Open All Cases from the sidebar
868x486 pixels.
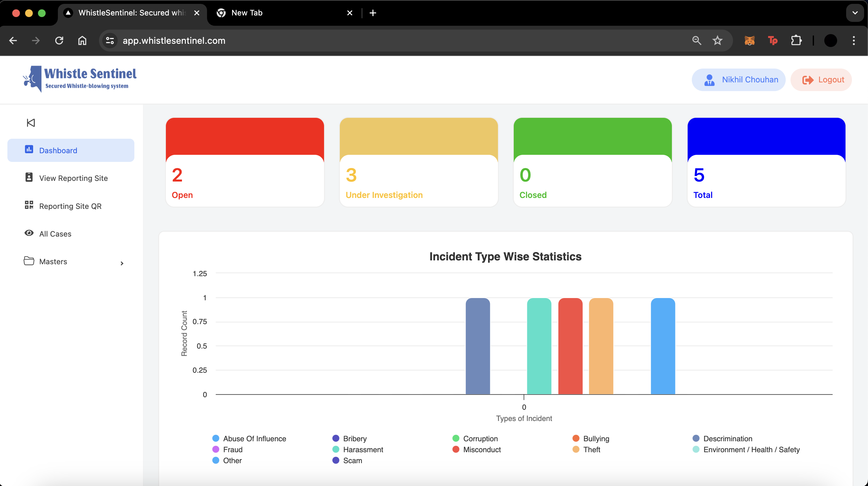coord(55,234)
